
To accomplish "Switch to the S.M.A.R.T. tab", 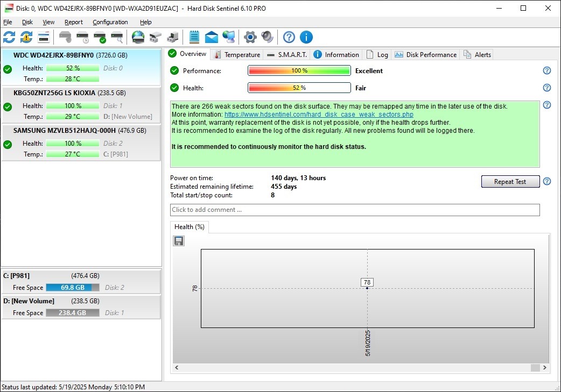I will [x=287, y=55].
